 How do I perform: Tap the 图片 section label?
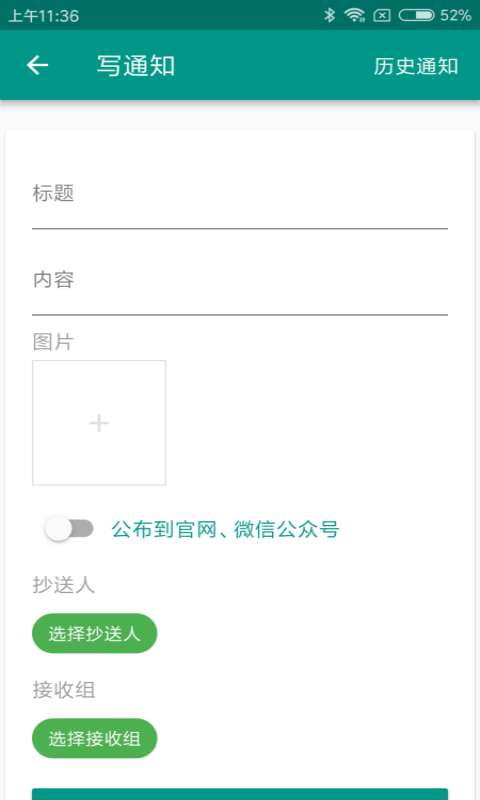click(x=53, y=342)
